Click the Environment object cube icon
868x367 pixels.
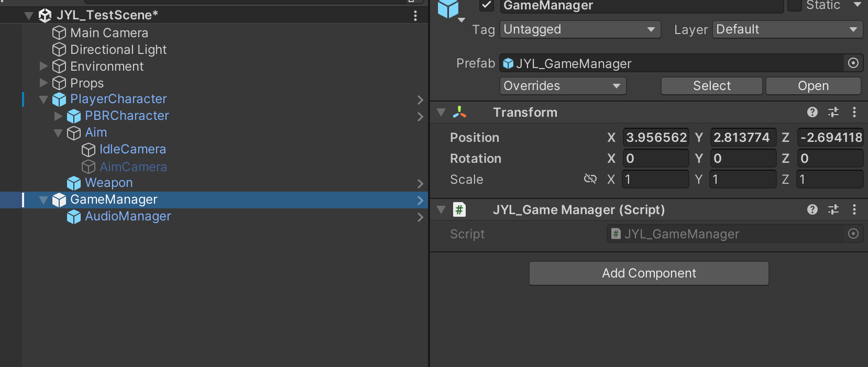point(59,66)
